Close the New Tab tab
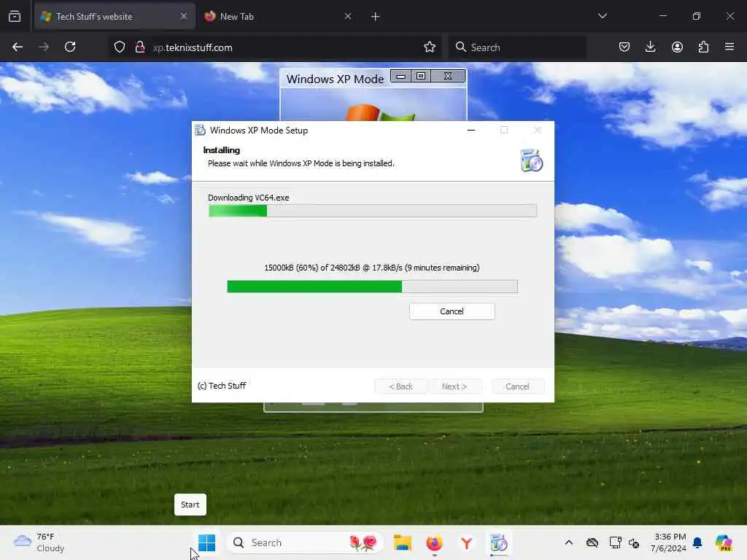Image resolution: width=747 pixels, height=560 pixels. tap(348, 17)
